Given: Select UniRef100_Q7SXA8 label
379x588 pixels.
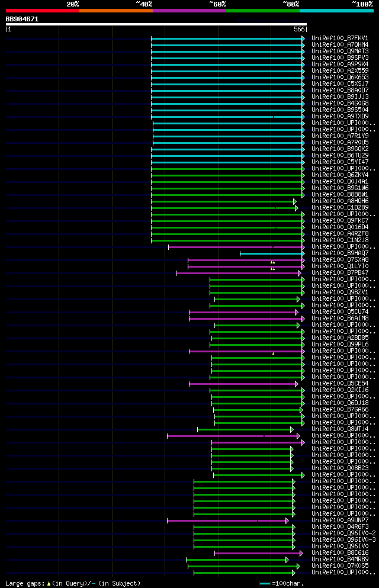Looking at the screenshot, I should coord(340,259).
